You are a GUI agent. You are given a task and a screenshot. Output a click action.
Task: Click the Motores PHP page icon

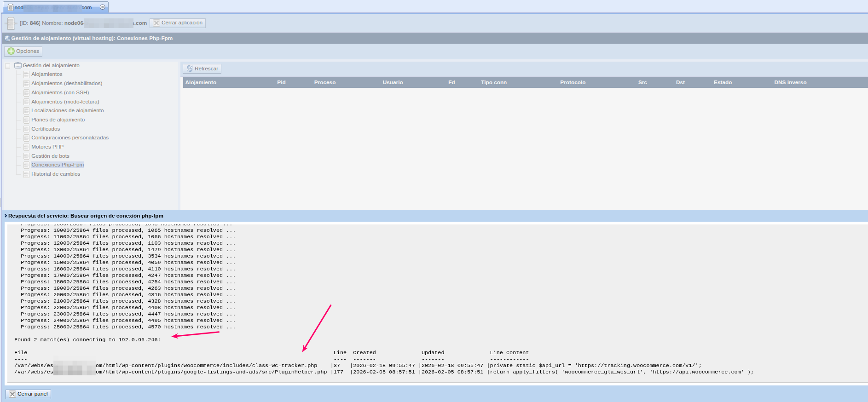[27, 147]
